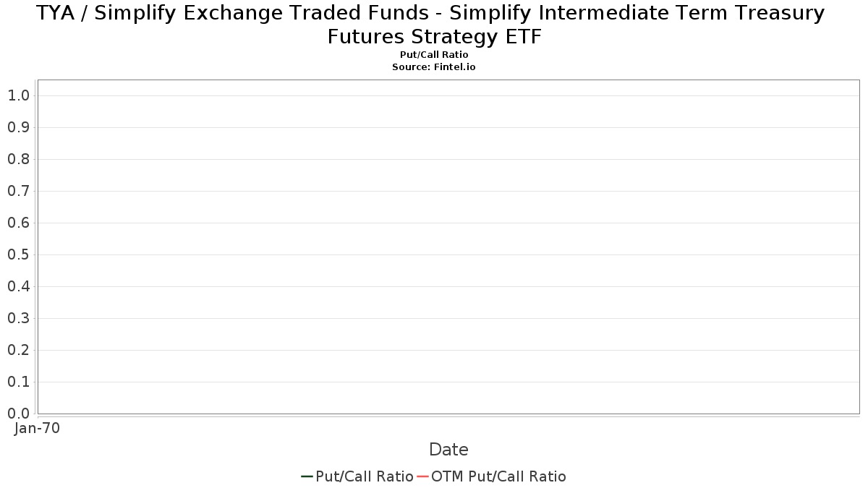Click the Put/Call Ratio legend entry
This screenshot has height=488, width=868.
point(357,476)
